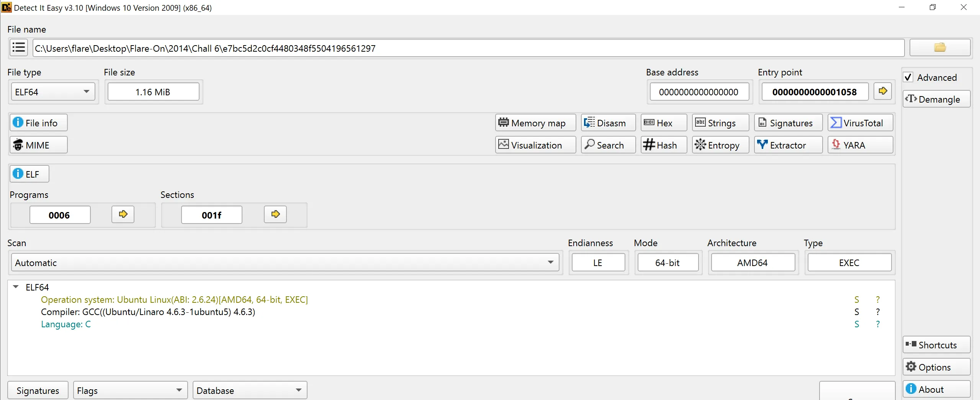Open the Memory map viewer
Screen dimensions: 980x400
tap(535, 123)
